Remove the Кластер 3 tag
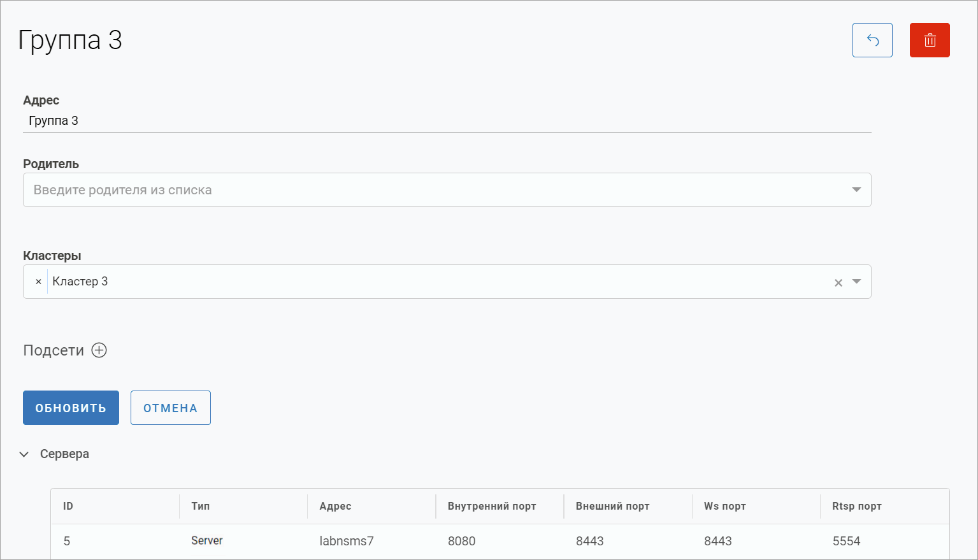 pyautogui.click(x=38, y=282)
